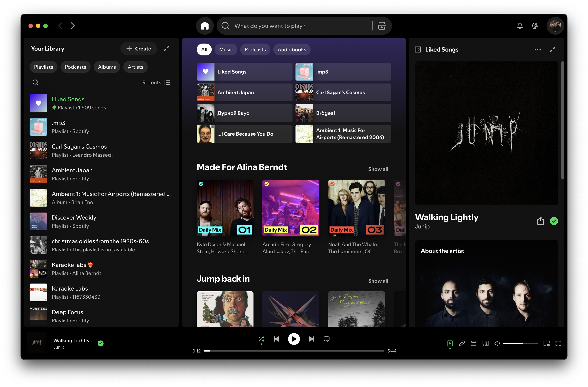Toggle repeat mode

coord(326,339)
